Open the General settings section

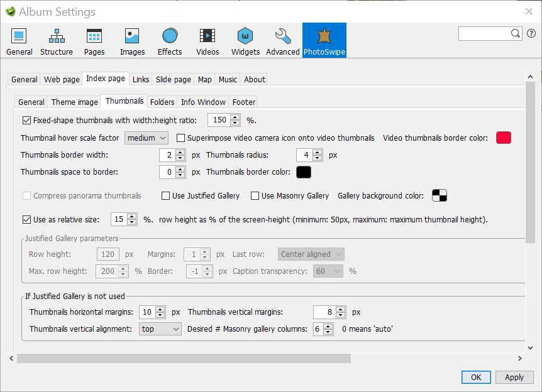tap(19, 41)
